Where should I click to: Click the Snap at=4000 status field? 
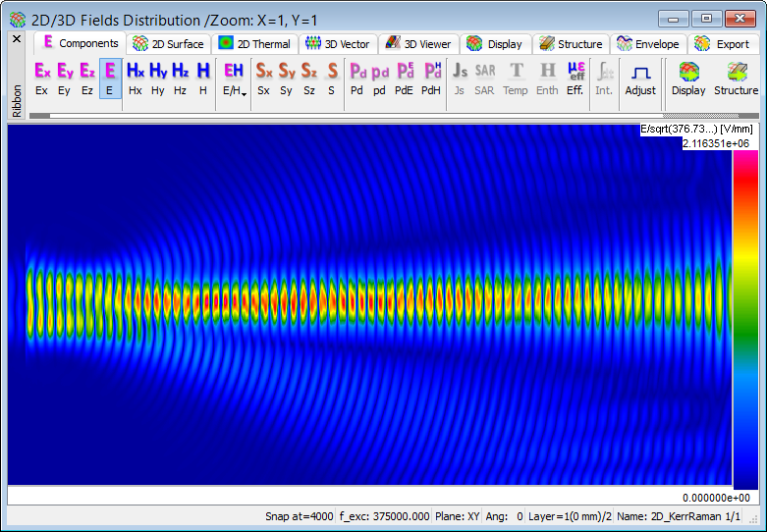pos(300,516)
